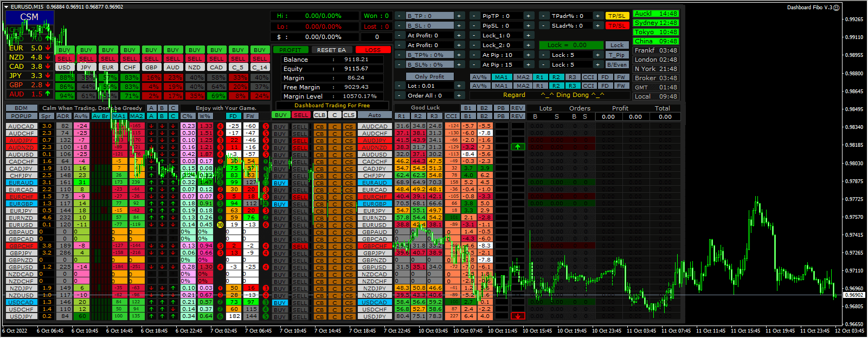
Task: Toggle the T_Pip button
Action: pos(617,55)
